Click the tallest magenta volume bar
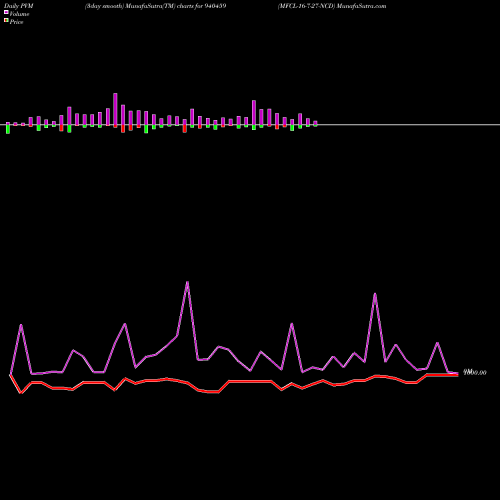 tap(115, 110)
